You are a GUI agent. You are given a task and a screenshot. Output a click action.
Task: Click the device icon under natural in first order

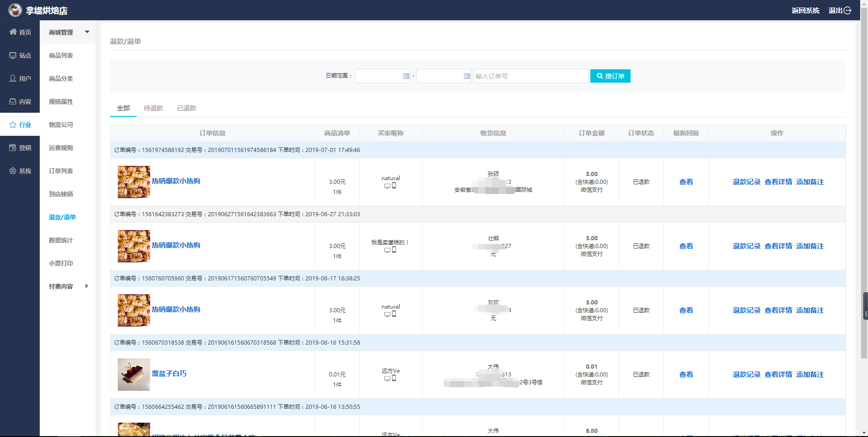(x=390, y=186)
